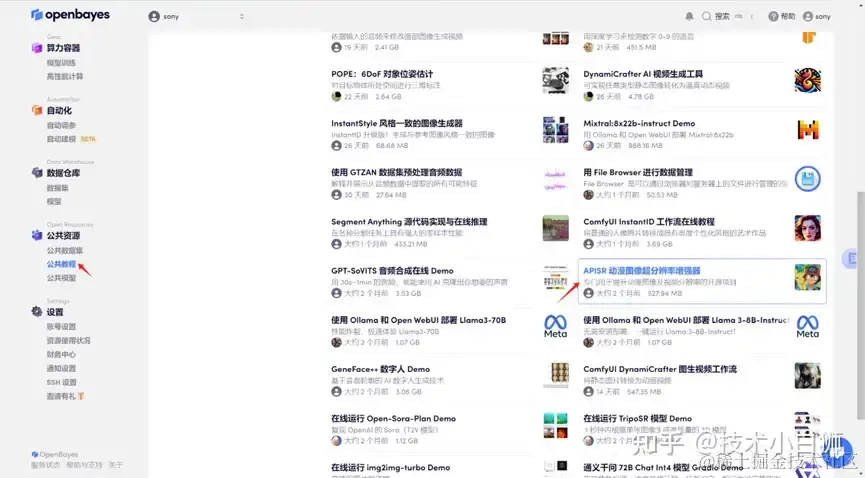Click author avatar under GPT-SoVITS tutorial
This screenshot has width=865, height=478.
pyautogui.click(x=337, y=293)
